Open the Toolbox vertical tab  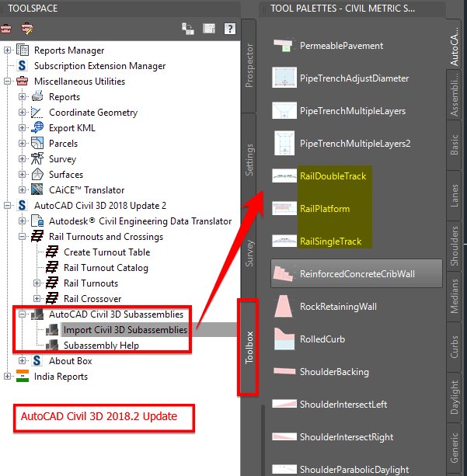[x=249, y=347]
